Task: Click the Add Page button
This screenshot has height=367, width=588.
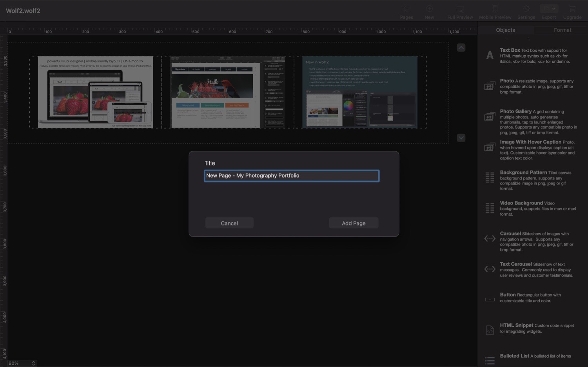Action: point(354,223)
